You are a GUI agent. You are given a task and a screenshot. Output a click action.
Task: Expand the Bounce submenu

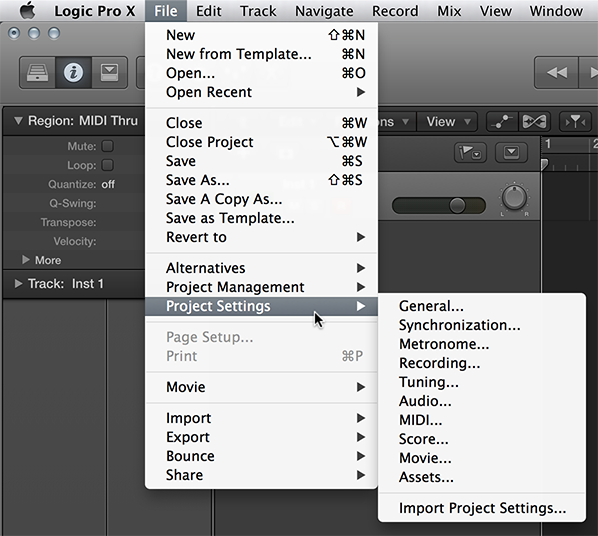point(262,456)
